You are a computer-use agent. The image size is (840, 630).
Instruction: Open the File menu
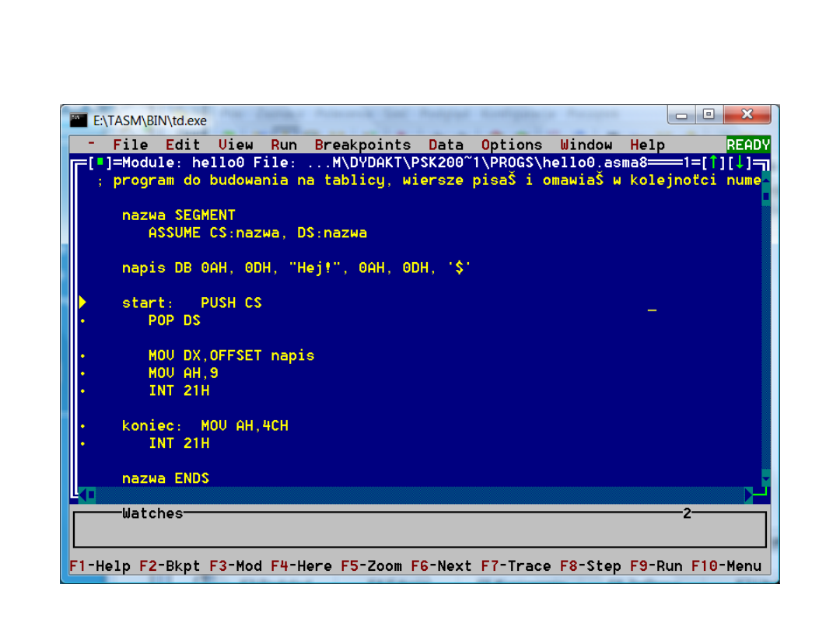[130, 145]
